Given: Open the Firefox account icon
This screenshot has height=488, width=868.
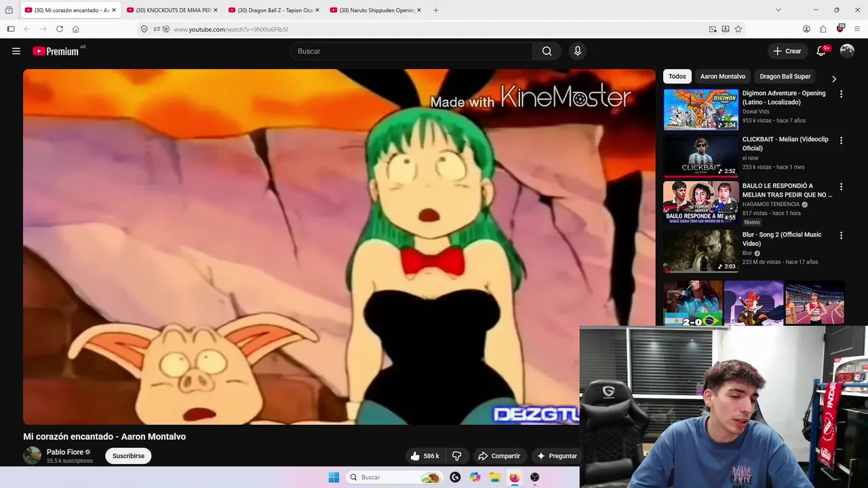Looking at the screenshot, I should pyautogui.click(x=806, y=29).
